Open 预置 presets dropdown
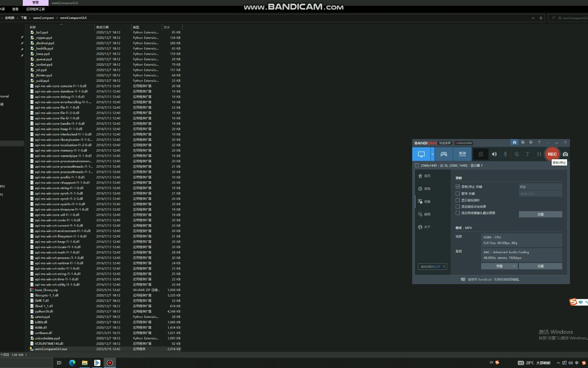Image resolution: width=588 pixels, height=368 pixels. click(x=499, y=266)
